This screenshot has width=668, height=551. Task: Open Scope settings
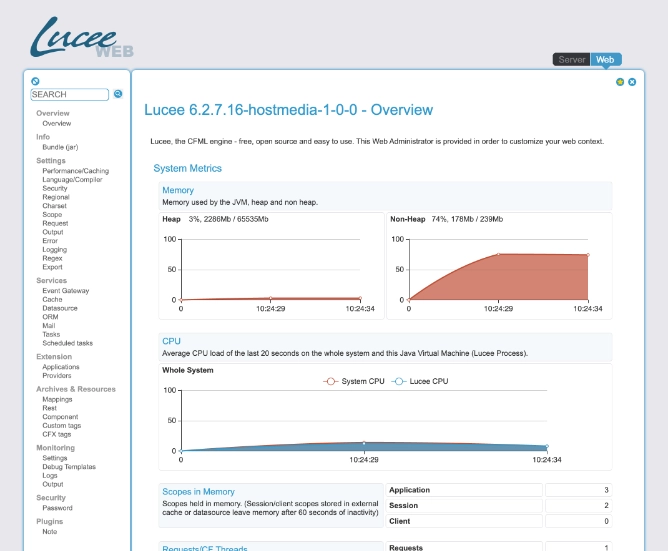[x=52, y=214]
